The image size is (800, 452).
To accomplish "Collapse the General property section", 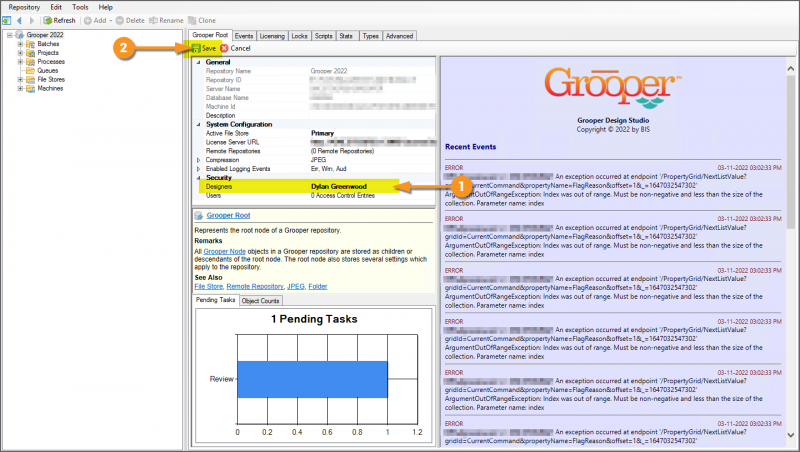I will point(198,62).
